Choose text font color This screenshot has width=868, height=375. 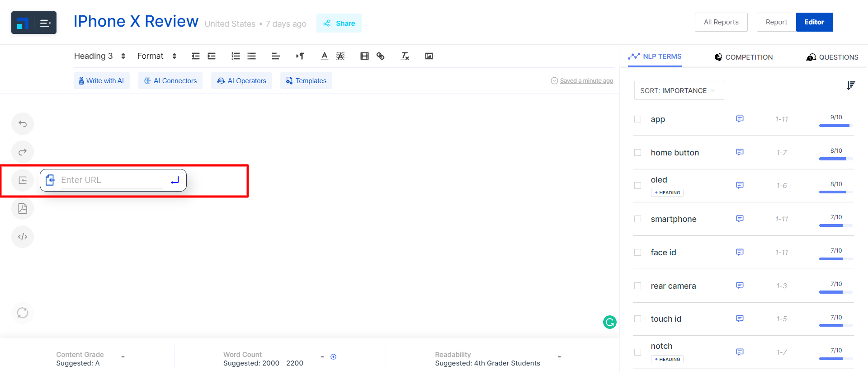click(324, 56)
